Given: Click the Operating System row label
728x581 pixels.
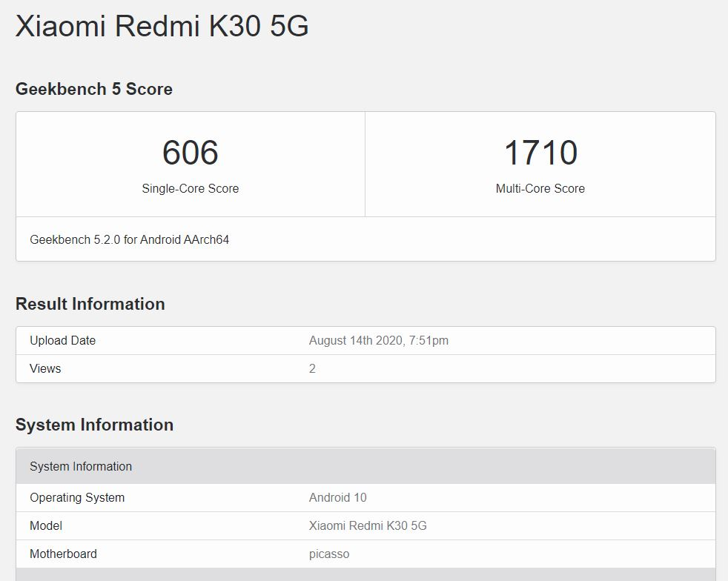Looking at the screenshot, I should point(77,497).
